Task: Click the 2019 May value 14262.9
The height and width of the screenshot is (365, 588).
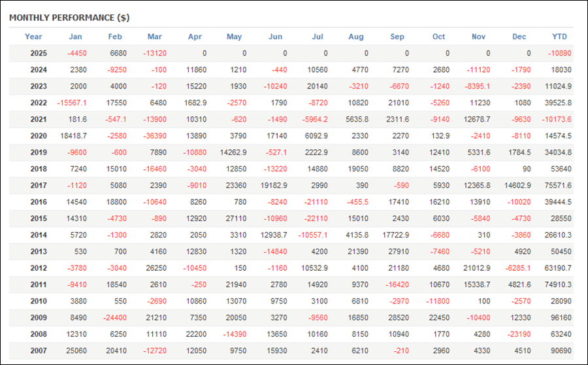Action: pyautogui.click(x=233, y=152)
